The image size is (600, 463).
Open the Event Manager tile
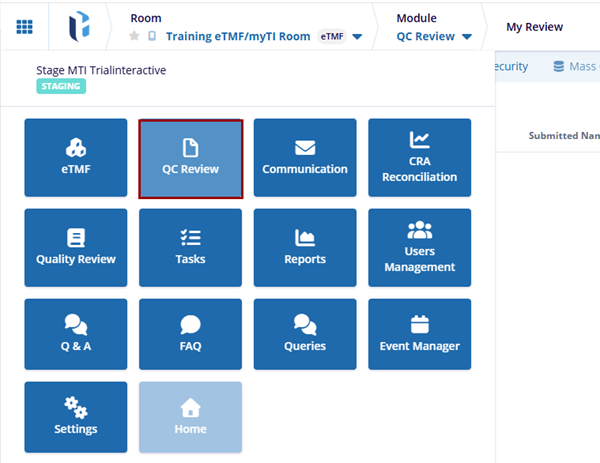point(419,335)
